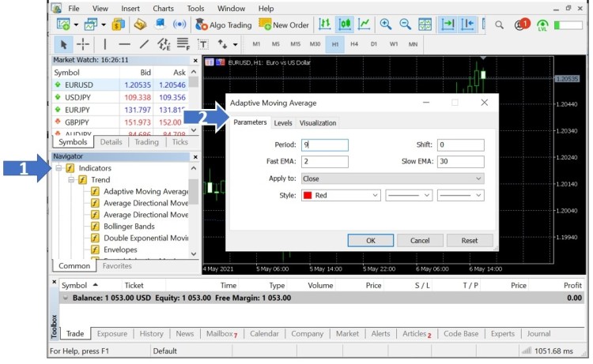Select the crosshair cursor tool
The height and width of the screenshot is (364, 593).
tap(84, 44)
